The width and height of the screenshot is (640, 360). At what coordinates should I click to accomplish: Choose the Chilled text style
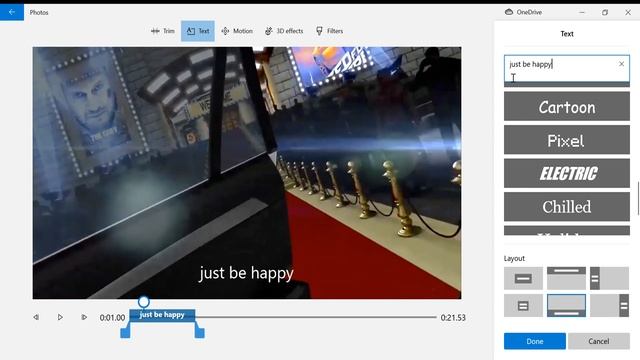tap(567, 207)
